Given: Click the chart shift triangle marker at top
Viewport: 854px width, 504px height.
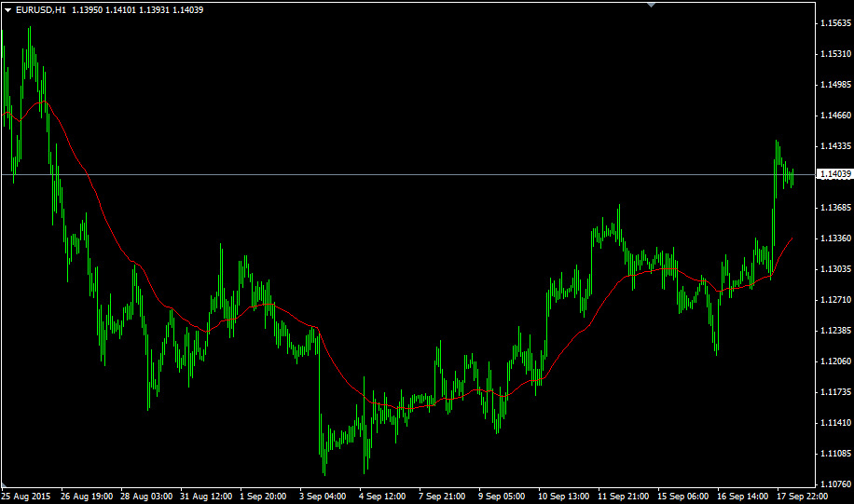Looking at the screenshot, I should coord(651,5).
